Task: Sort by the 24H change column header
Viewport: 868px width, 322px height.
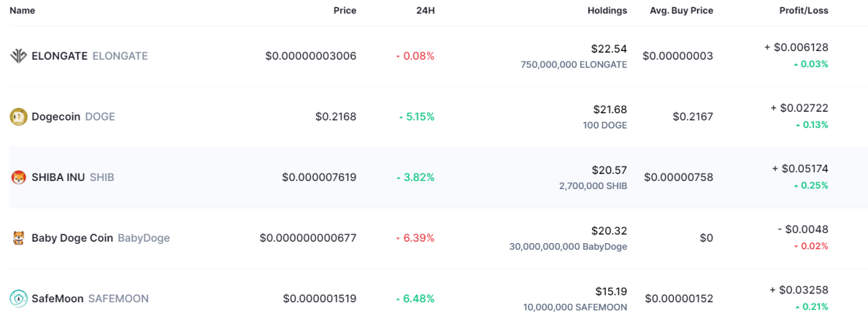Action: tap(425, 10)
